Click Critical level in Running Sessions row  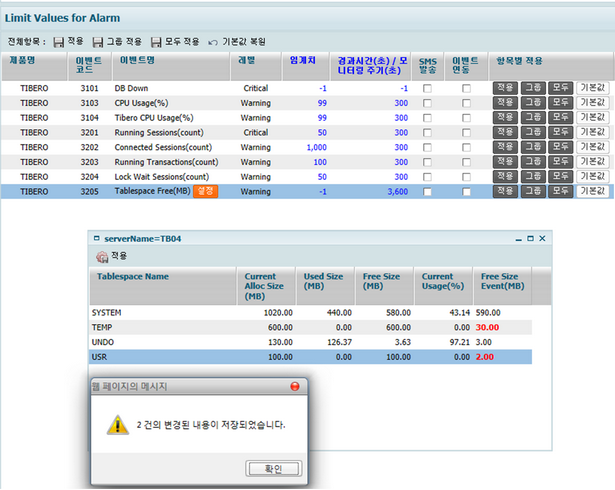click(256, 133)
